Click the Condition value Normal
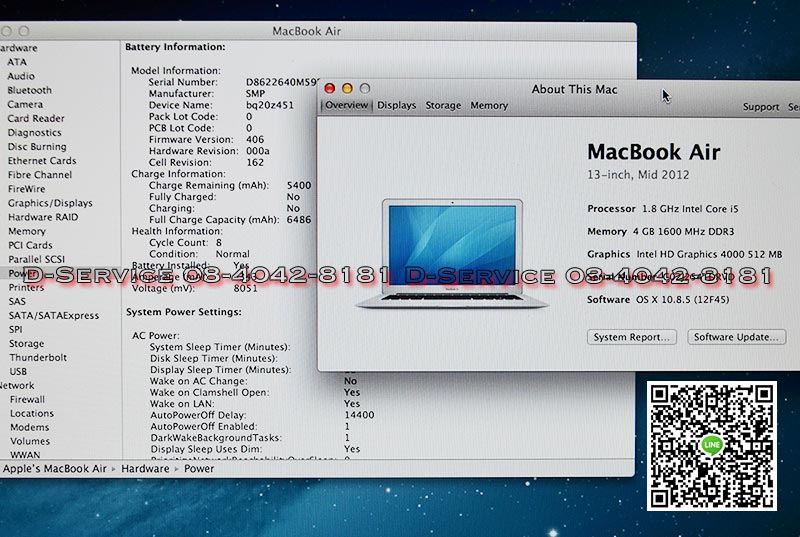 point(233,254)
